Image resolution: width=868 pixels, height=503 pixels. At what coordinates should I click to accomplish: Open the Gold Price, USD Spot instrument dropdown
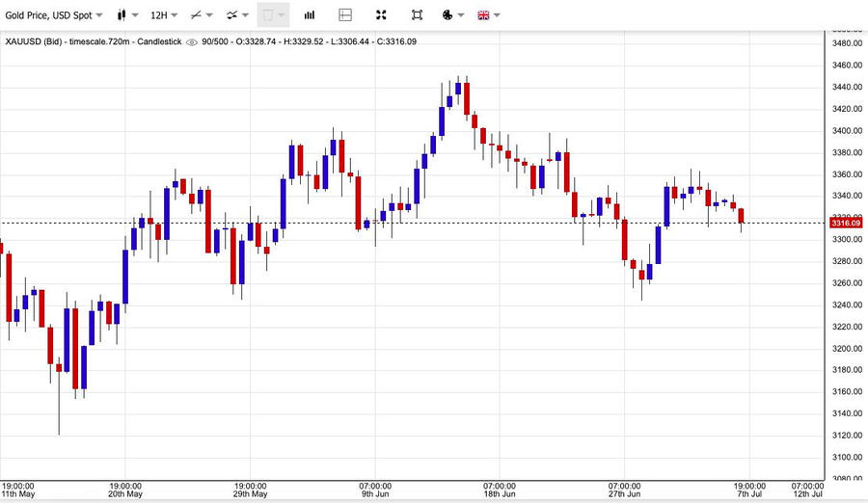pos(54,15)
